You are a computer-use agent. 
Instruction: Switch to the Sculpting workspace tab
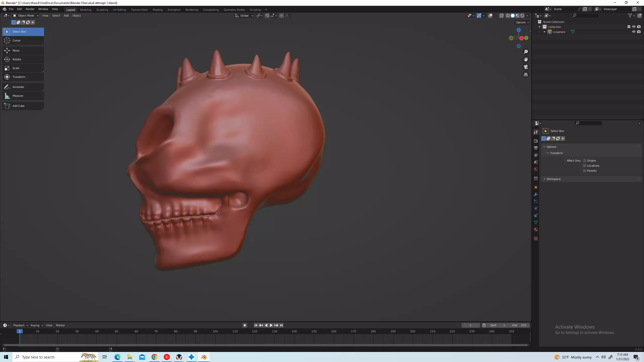click(102, 10)
